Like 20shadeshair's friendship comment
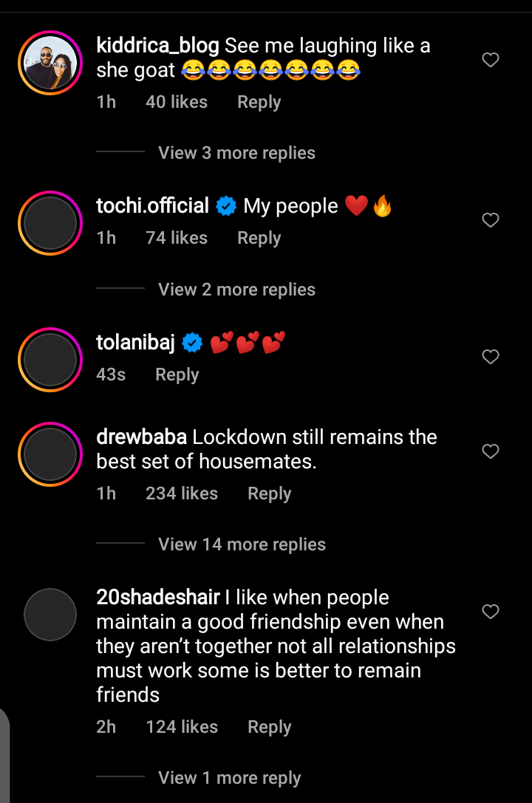Image resolution: width=532 pixels, height=803 pixels. [x=491, y=611]
